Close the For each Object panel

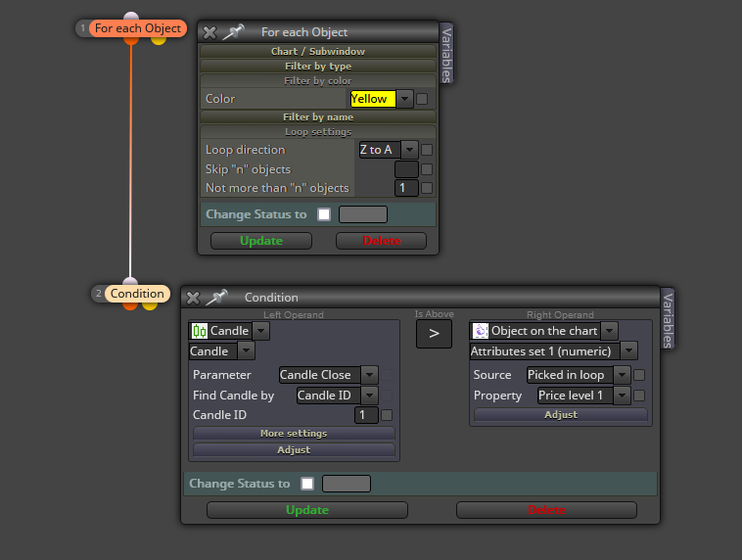point(209,32)
